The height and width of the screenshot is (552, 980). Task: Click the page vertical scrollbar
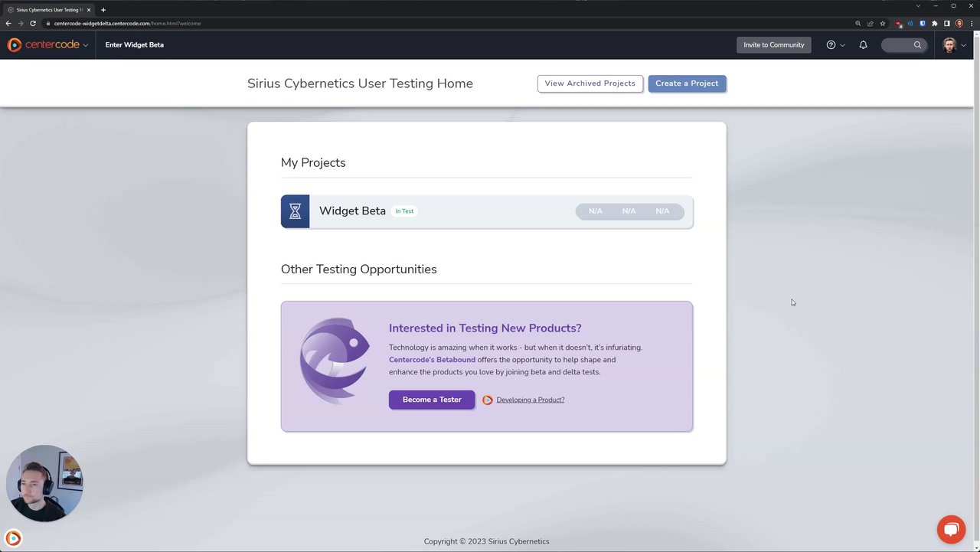(x=976, y=291)
